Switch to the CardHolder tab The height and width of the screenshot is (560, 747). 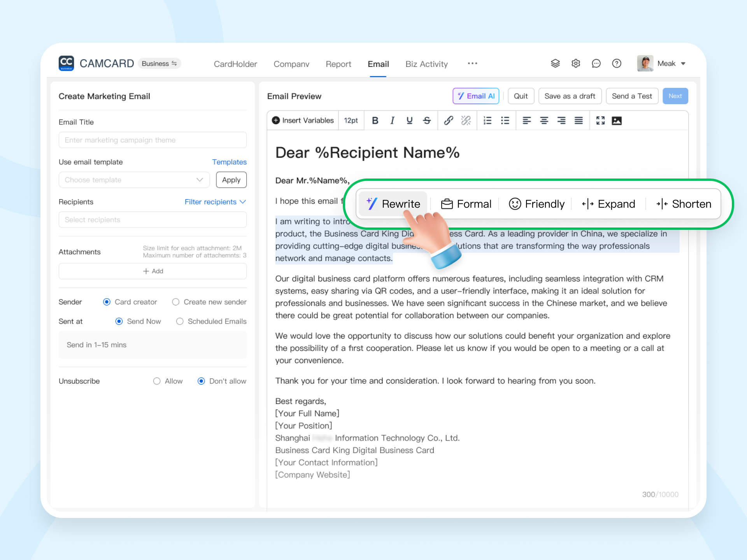coord(235,64)
